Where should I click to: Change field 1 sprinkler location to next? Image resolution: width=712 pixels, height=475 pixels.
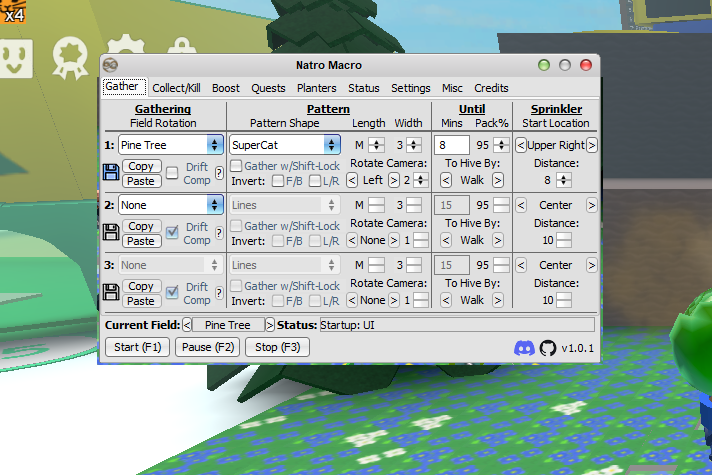tap(591, 145)
